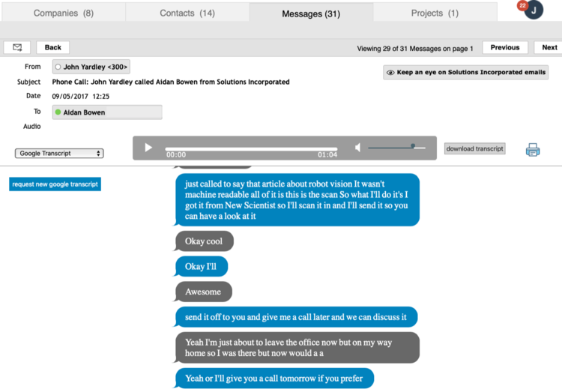
Task: Request a new Google transcript
Action: pyautogui.click(x=55, y=184)
